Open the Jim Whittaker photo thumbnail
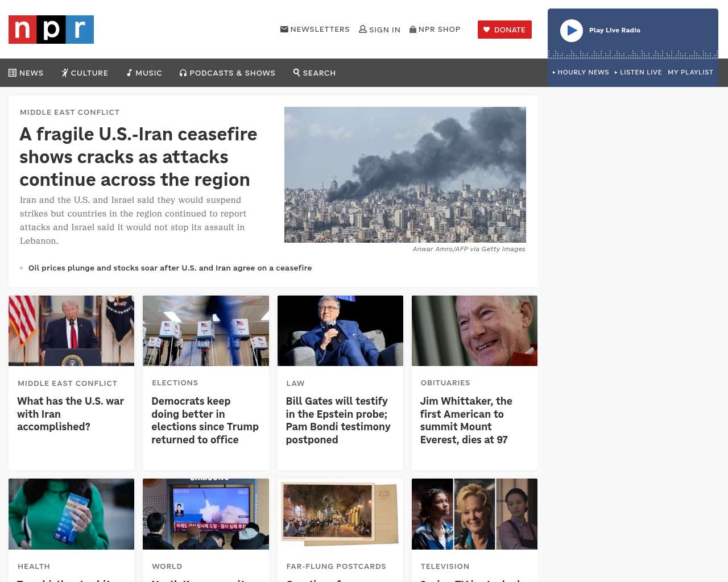The width and height of the screenshot is (728, 582). [x=474, y=331]
